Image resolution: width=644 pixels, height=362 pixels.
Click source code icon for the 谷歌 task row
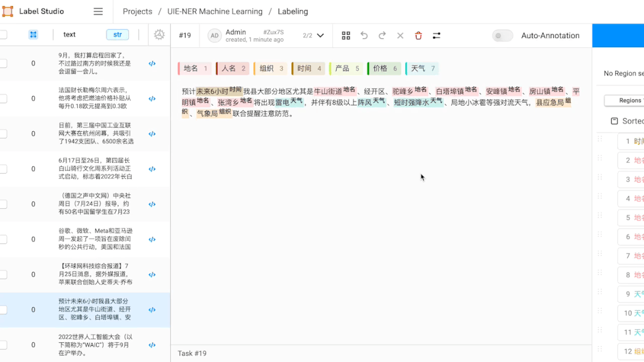pos(152,239)
